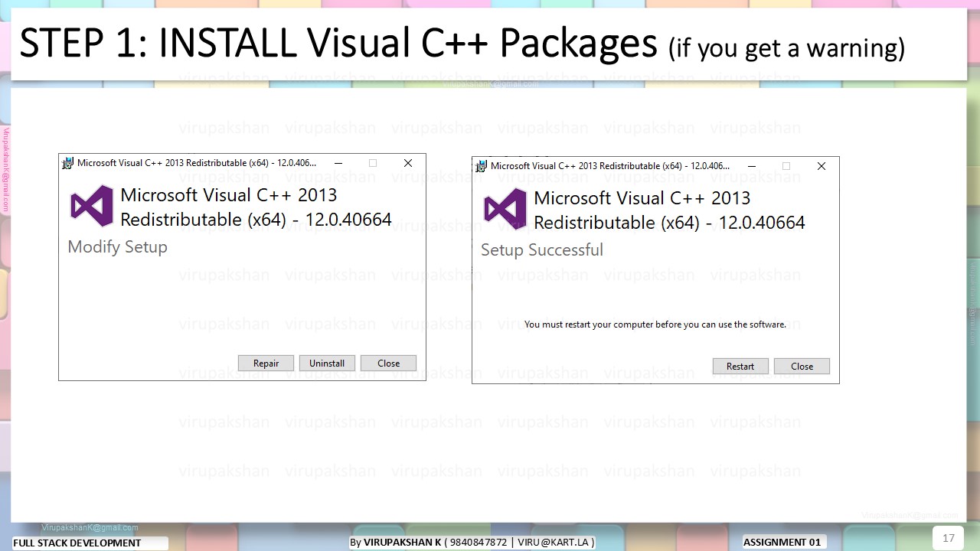The image size is (980, 551).
Task: Click product name text in Setup Successful dialog
Action: pyautogui.click(x=669, y=210)
